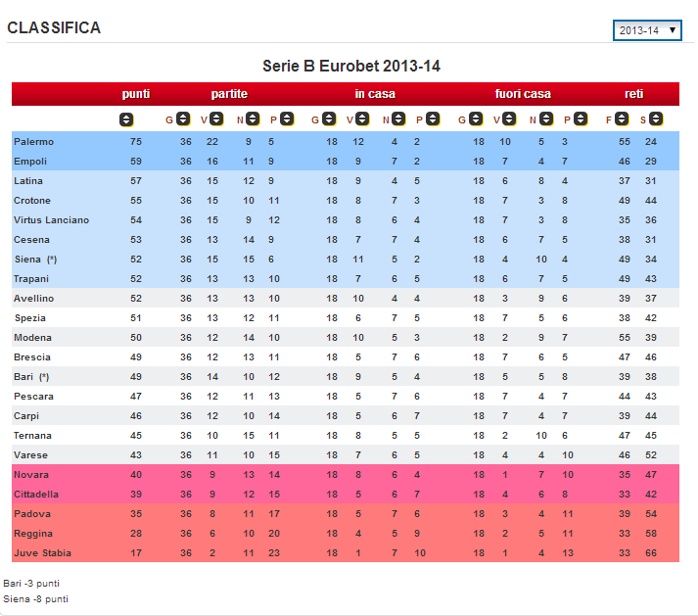The height and width of the screenshot is (616, 698).
Task: Sort by reti S (goals against) icon
Action: click(655, 119)
